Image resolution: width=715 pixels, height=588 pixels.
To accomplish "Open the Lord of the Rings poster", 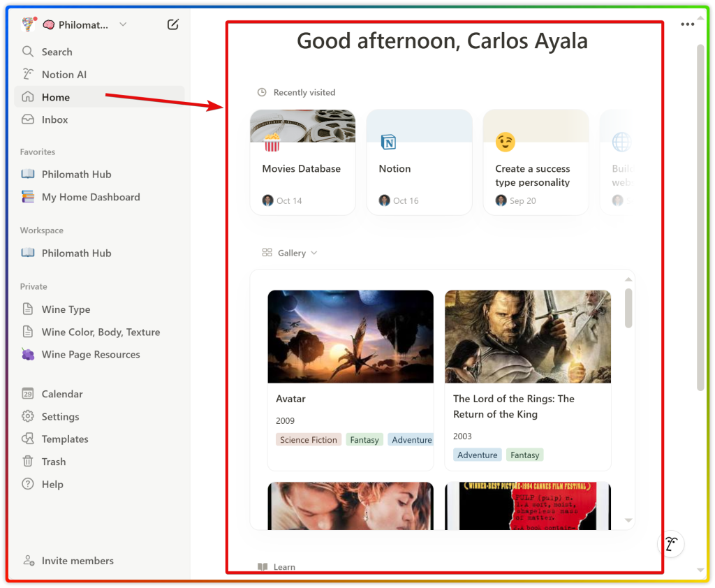I will tap(528, 337).
